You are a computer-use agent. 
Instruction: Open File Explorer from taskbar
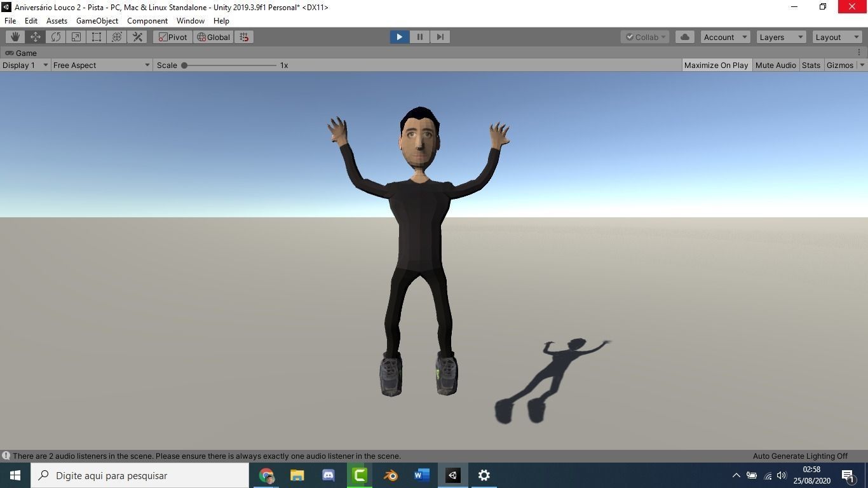[x=297, y=475]
